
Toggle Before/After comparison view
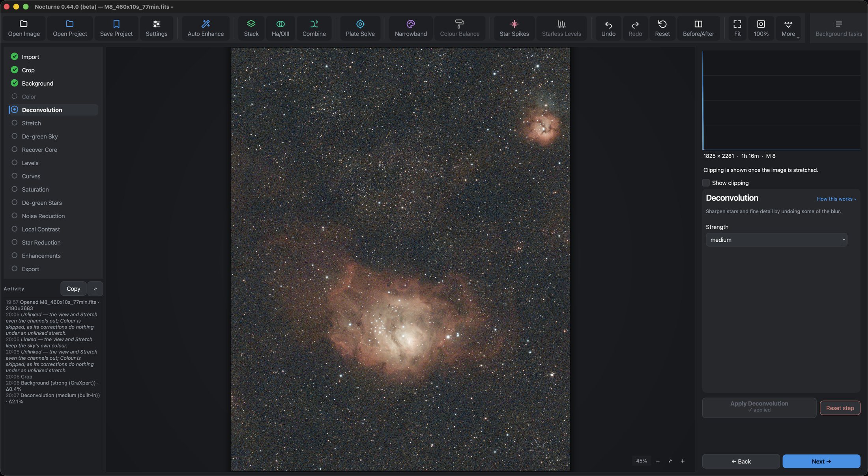click(x=698, y=28)
